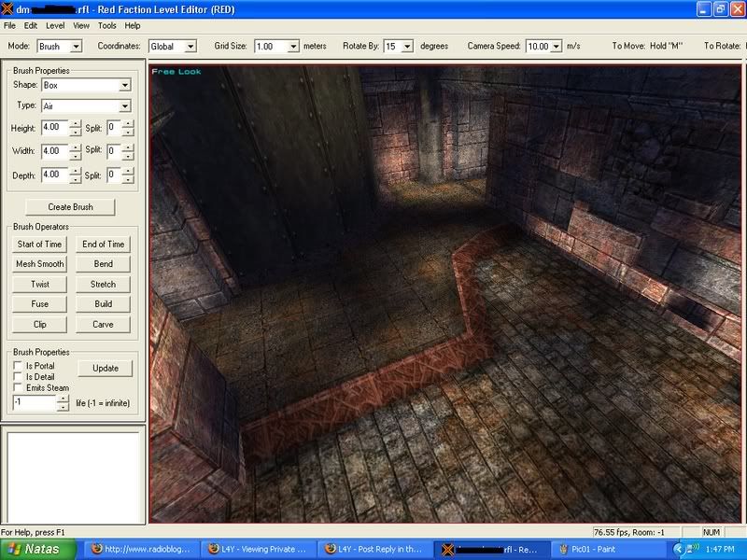This screenshot has height=560, width=747.
Task: Click the empty lower-left log panel
Action: (x=74, y=477)
